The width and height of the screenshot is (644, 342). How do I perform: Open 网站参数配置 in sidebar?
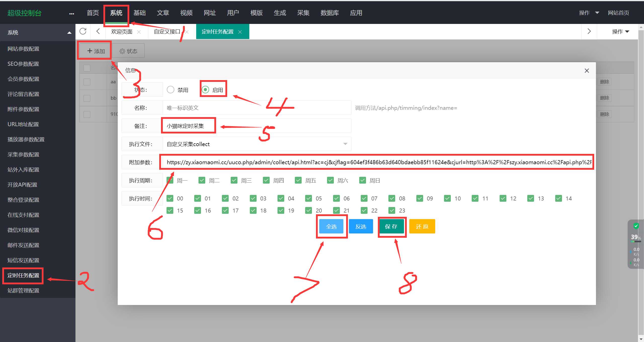click(23, 49)
